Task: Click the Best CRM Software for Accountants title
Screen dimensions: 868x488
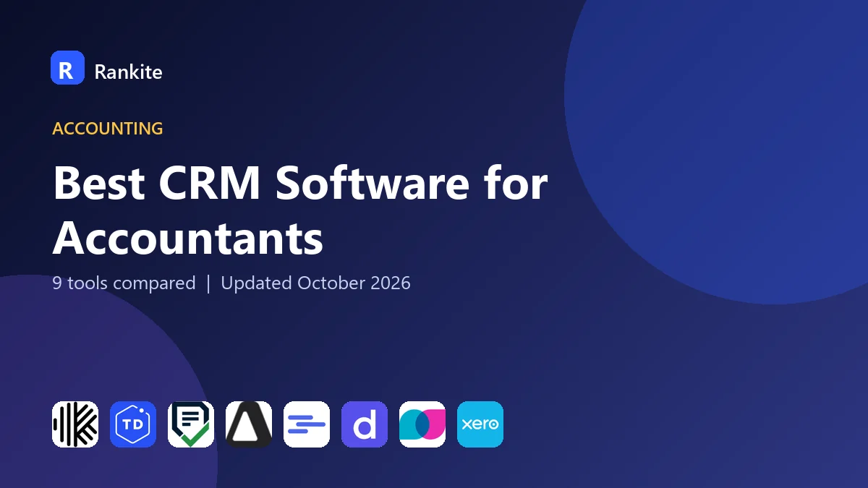Action: click(300, 210)
